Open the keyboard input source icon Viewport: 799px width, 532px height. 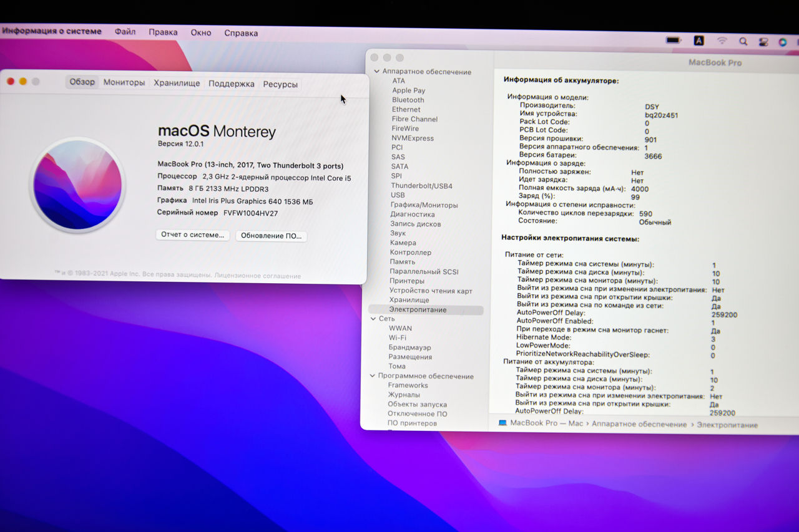pyautogui.click(x=699, y=41)
